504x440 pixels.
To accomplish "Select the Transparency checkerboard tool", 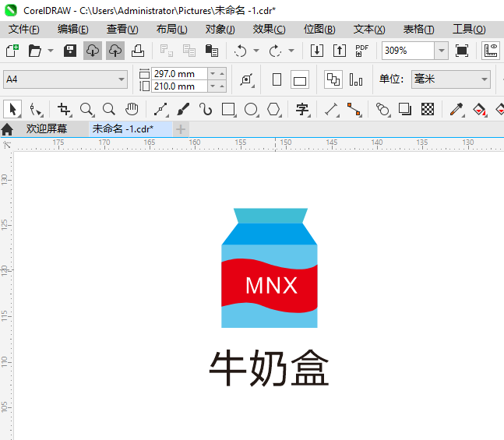I will point(428,110).
